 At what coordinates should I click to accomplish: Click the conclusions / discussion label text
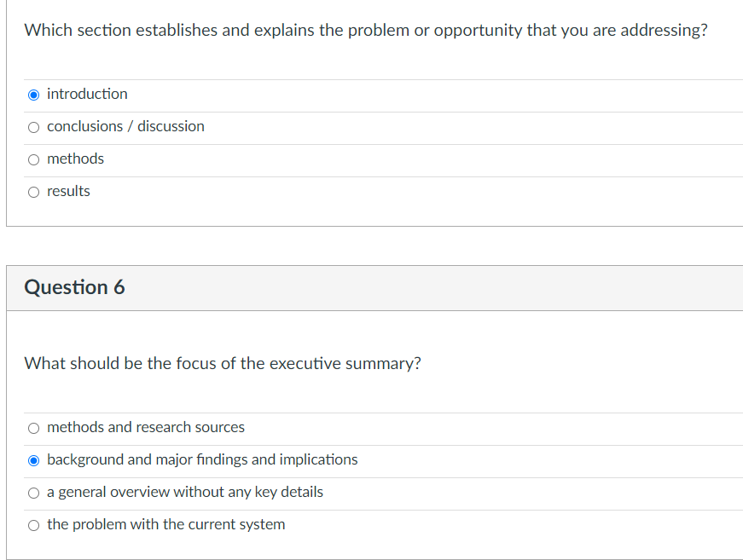[x=125, y=126]
